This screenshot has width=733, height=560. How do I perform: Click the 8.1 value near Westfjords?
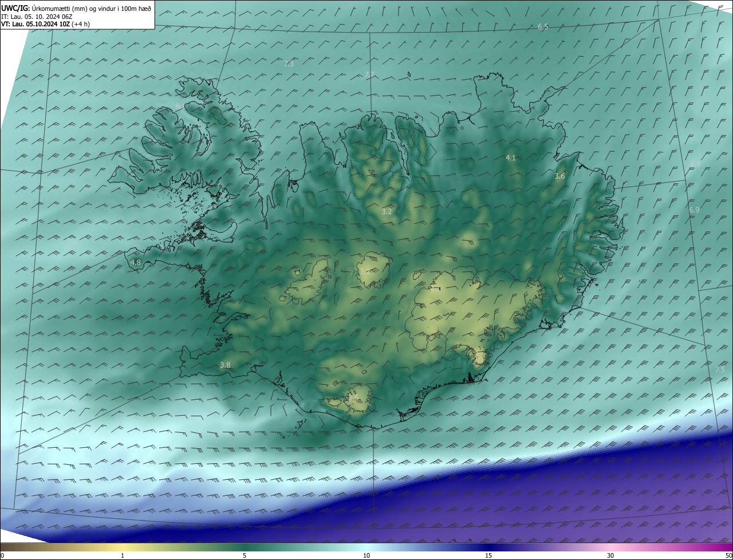coord(180,107)
